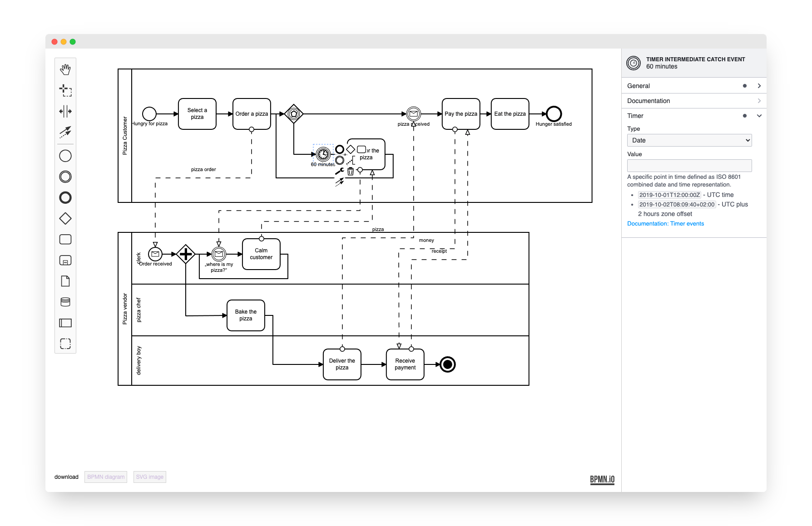This screenshot has height=526, width=812.
Task: Append text annotation from context pad
Action: coord(351,160)
